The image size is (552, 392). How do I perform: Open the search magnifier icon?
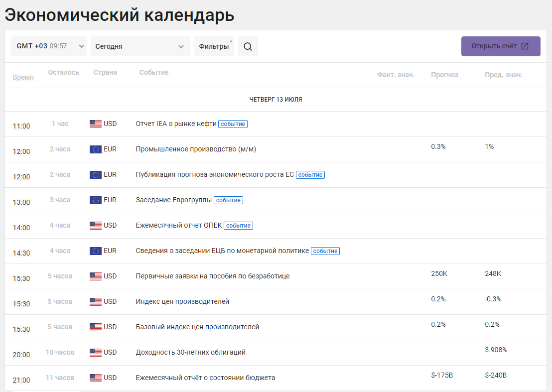[x=248, y=46]
